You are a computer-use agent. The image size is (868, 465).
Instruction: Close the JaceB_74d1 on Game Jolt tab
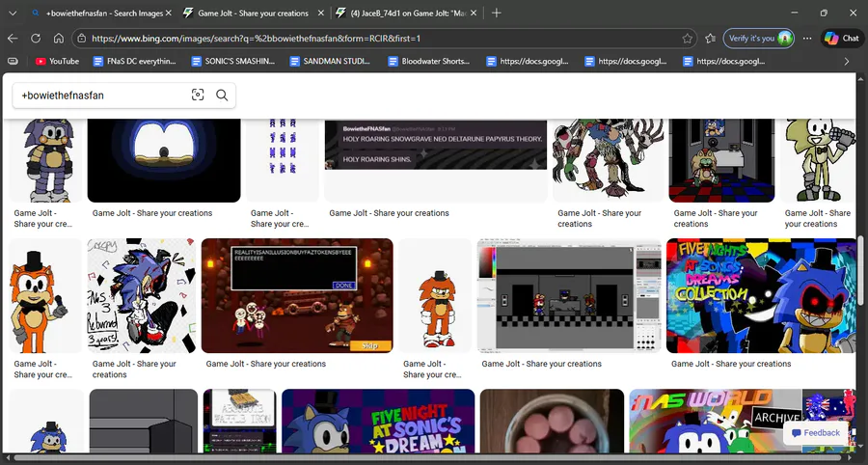474,13
